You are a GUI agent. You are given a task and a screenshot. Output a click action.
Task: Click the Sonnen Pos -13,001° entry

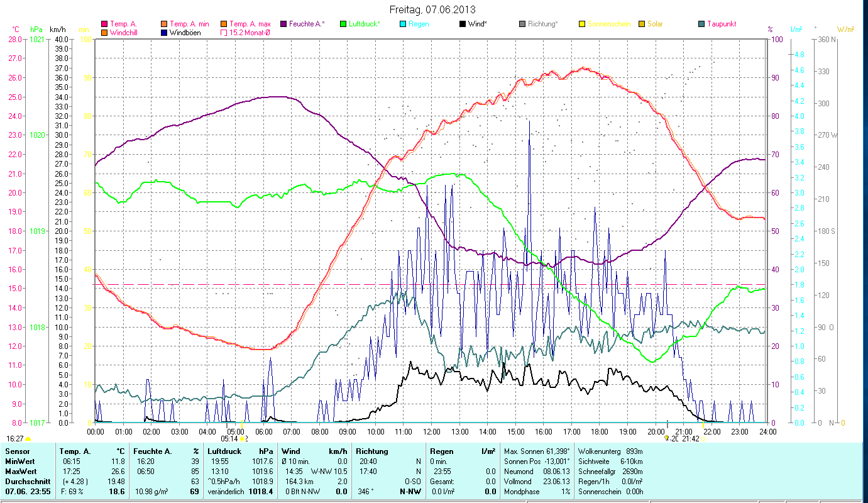(537, 461)
